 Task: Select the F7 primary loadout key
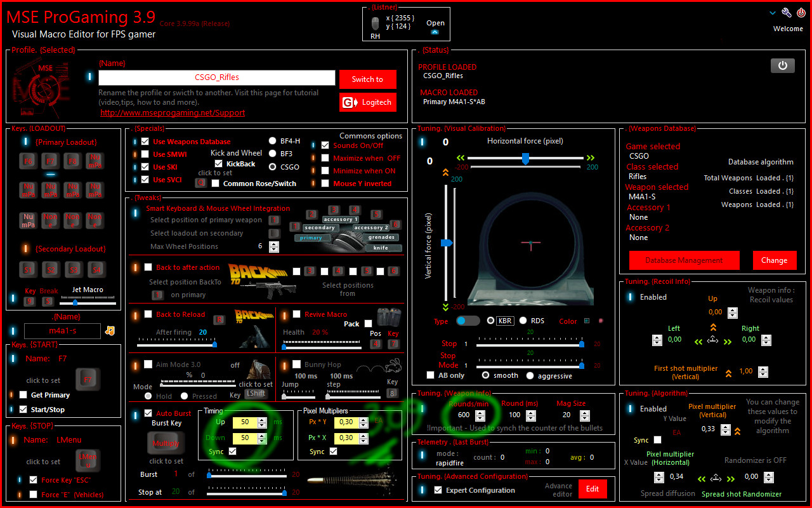51,161
